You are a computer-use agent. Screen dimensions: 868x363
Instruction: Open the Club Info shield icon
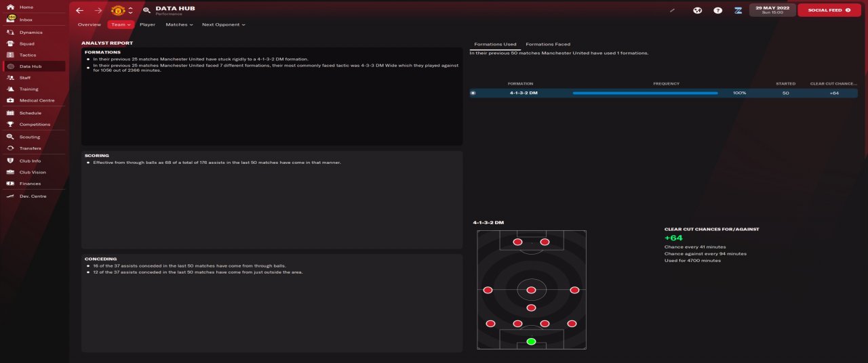[10, 161]
